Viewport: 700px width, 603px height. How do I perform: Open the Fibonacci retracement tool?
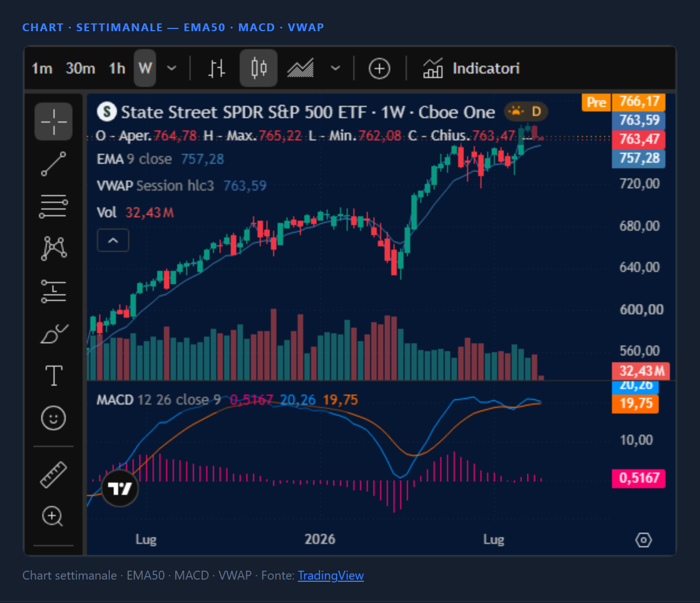[54, 206]
